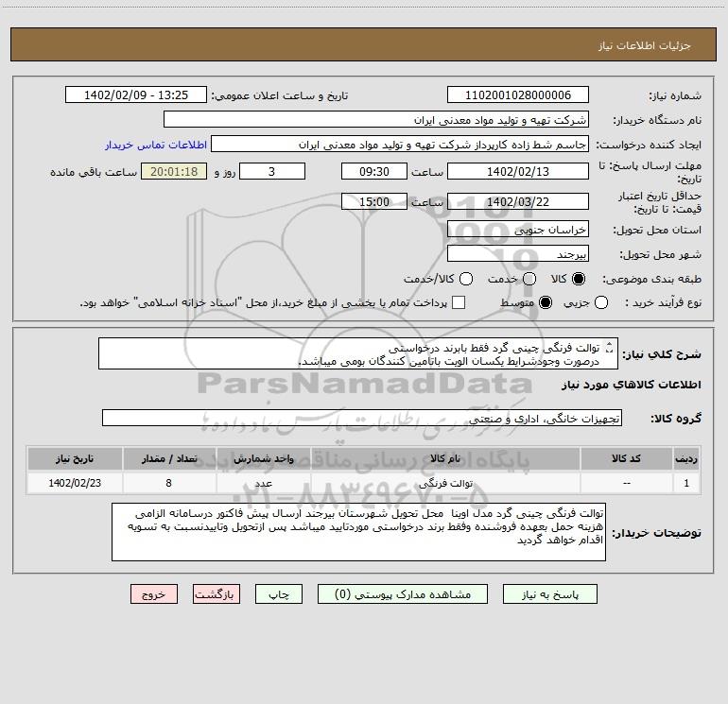Click the خروج exit button

click(154, 594)
